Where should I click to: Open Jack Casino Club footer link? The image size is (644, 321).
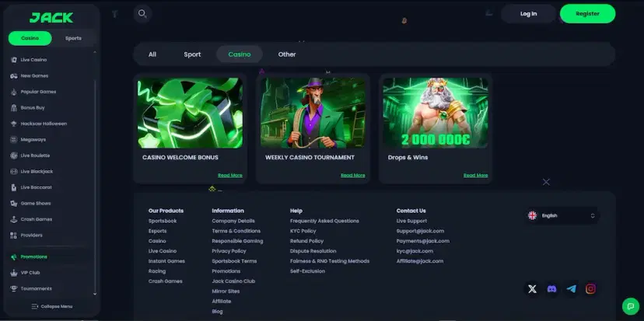tap(233, 281)
